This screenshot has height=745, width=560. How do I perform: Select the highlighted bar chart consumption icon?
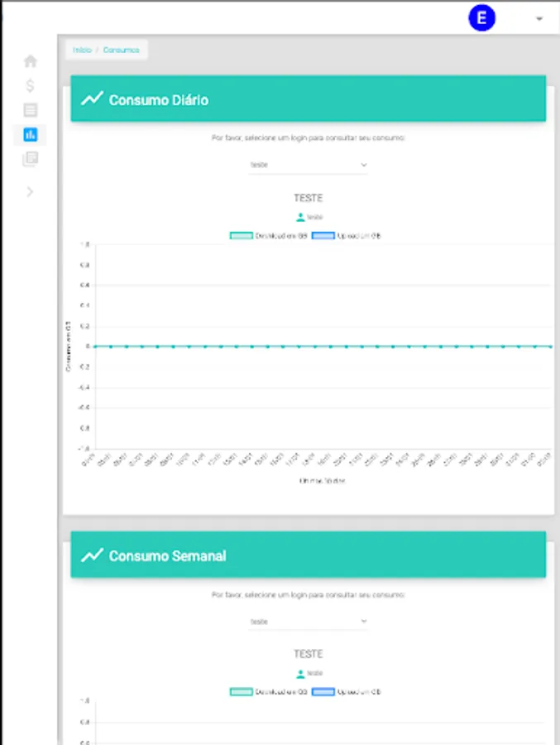tap(31, 134)
